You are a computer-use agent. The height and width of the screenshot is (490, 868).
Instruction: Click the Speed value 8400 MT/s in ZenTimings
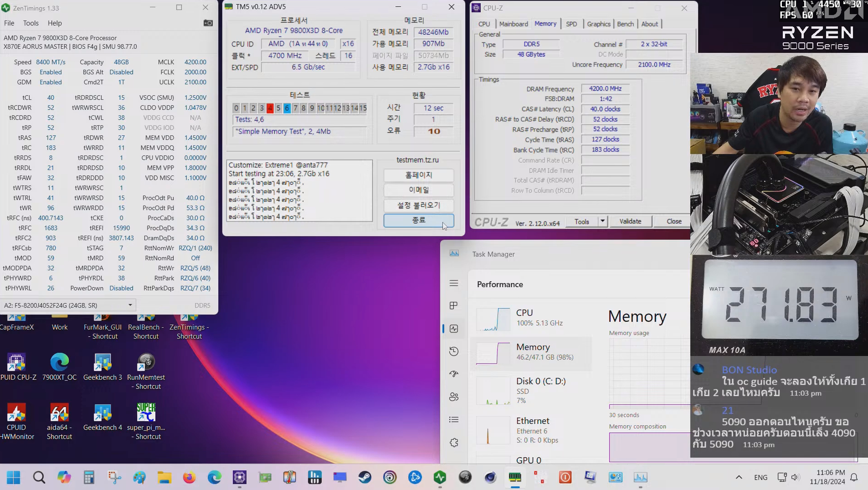51,62
